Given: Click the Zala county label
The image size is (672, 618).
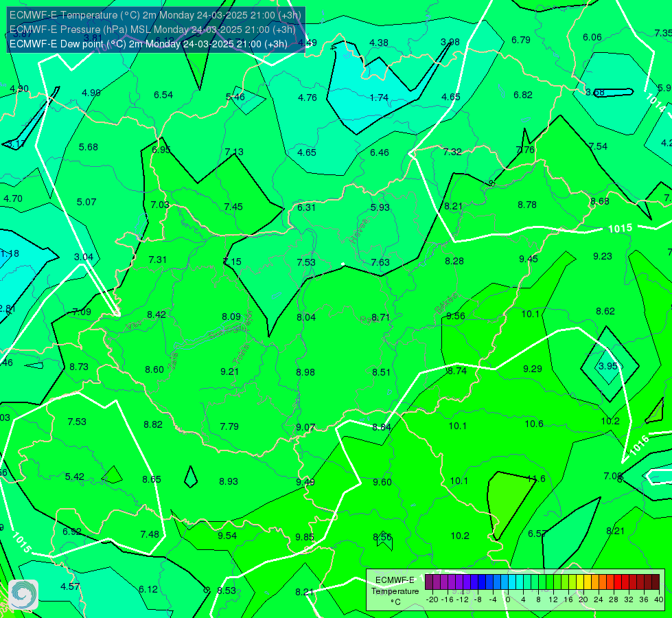Looking at the screenshot, I should (173, 362).
